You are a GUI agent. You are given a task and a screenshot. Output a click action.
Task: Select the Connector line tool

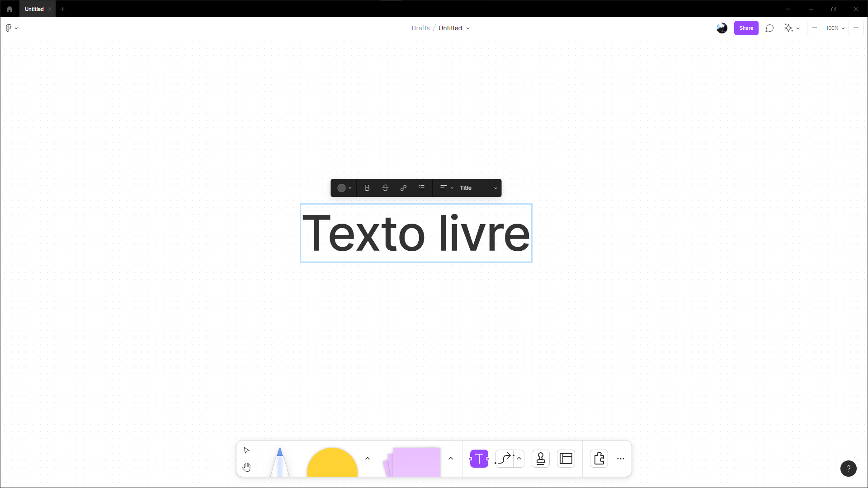[x=504, y=459]
